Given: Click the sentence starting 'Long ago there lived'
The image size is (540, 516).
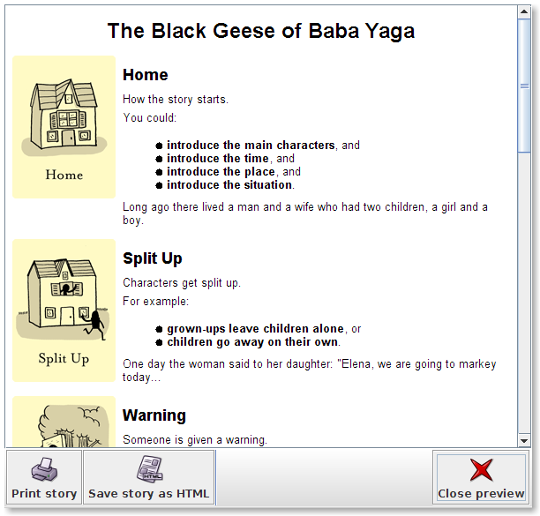Looking at the screenshot, I should click(305, 214).
